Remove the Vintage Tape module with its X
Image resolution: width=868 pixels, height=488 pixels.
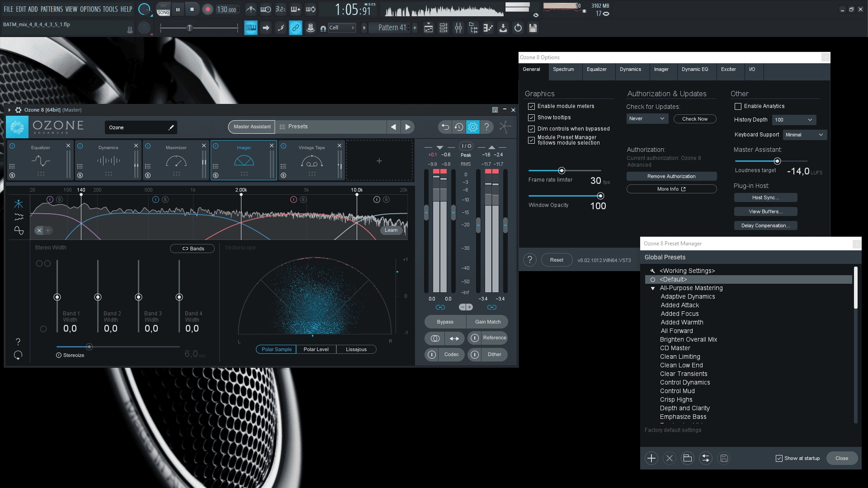pyautogui.click(x=340, y=145)
